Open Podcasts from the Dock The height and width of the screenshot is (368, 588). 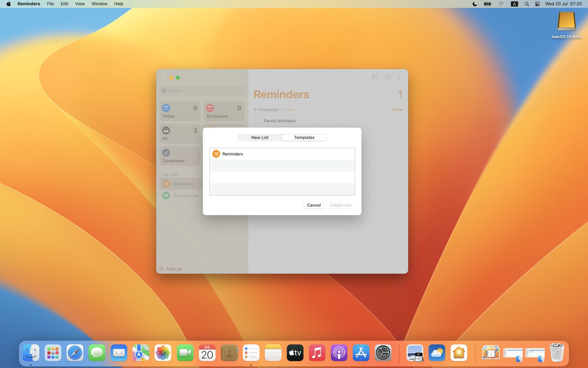(x=339, y=353)
